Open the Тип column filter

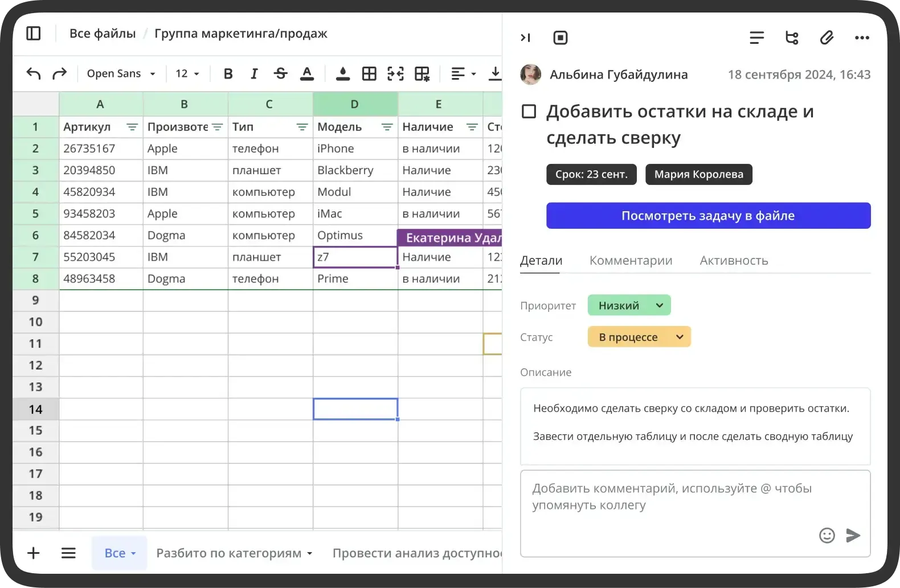(302, 127)
